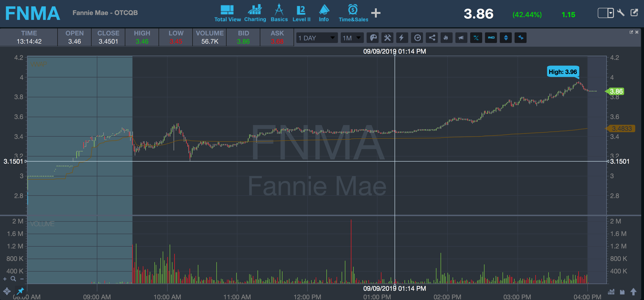The width and height of the screenshot is (644, 300).
Task: Click the megaphone alerts icon
Action: pyautogui.click(x=461, y=38)
